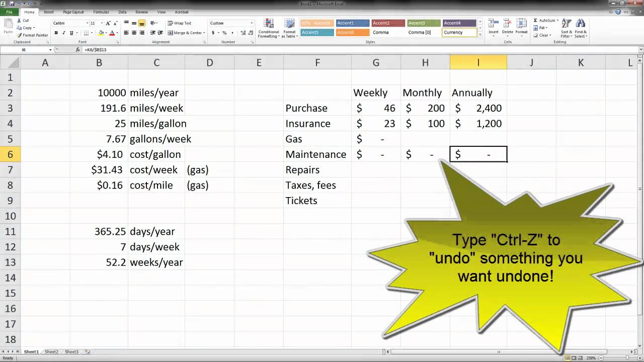This screenshot has height=362, width=644.
Task: Click the Insert Function fx icon
Action: point(77,50)
